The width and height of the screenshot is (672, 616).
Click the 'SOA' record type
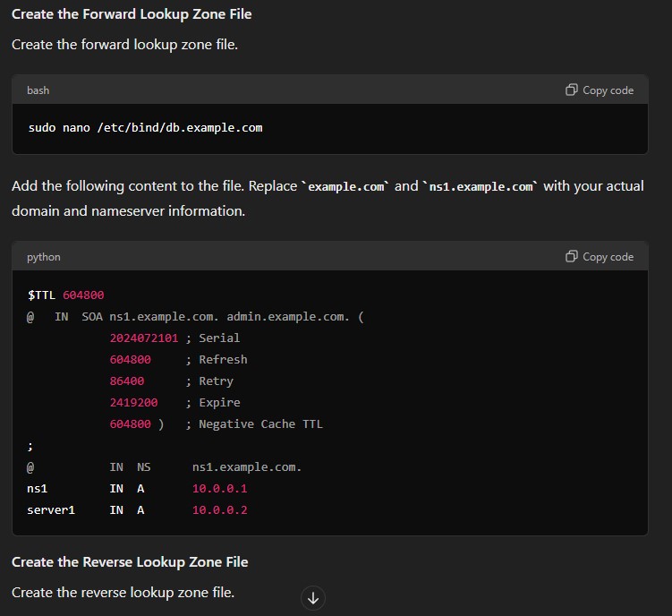tap(92, 317)
